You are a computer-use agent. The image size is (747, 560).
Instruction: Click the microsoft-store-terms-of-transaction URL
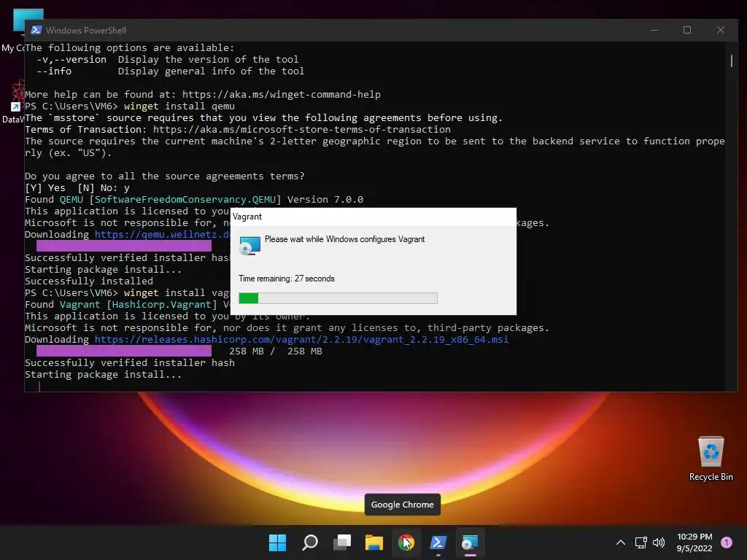301,130
